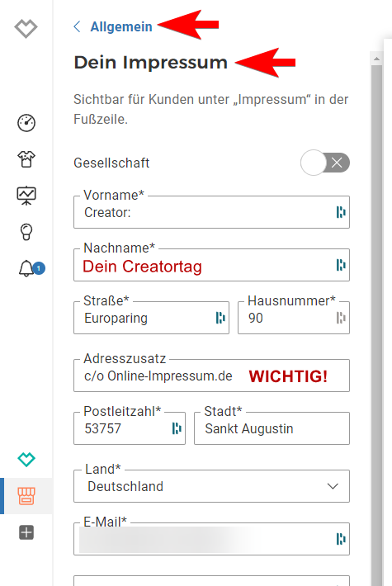The image size is (392, 586).
Task: Open the dashboard speedometer icon
Action: coord(26,123)
